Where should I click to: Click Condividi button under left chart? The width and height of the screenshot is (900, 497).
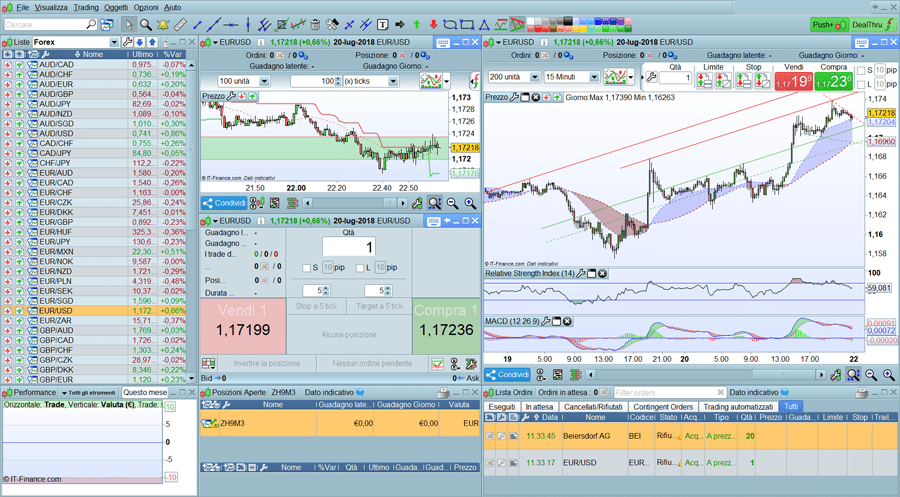point(224,203)
